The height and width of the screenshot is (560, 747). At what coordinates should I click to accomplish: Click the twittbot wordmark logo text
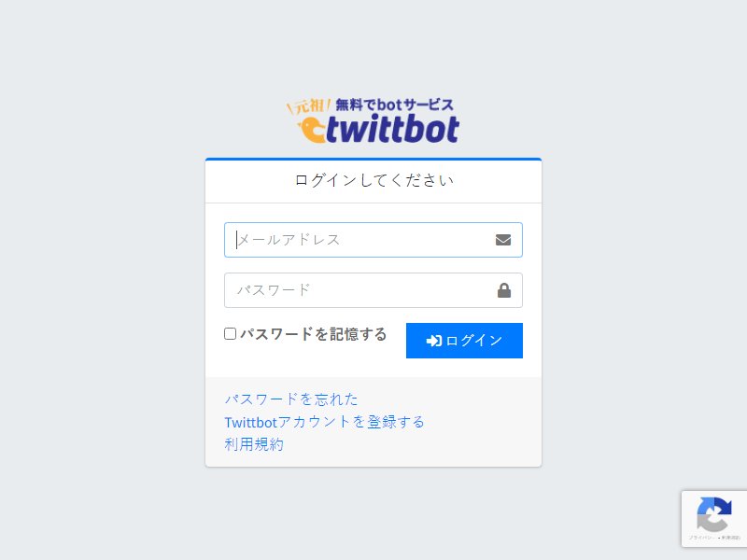point(392,129)
